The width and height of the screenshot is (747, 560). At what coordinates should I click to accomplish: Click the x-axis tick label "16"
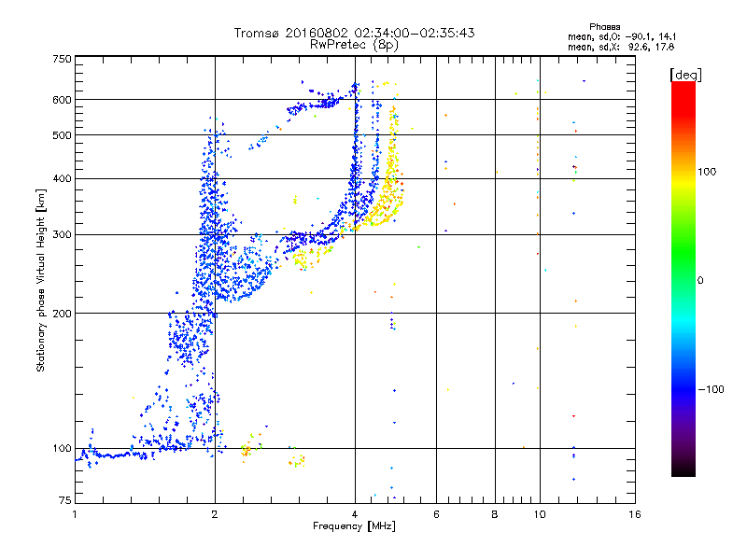(x=635, y=514)
